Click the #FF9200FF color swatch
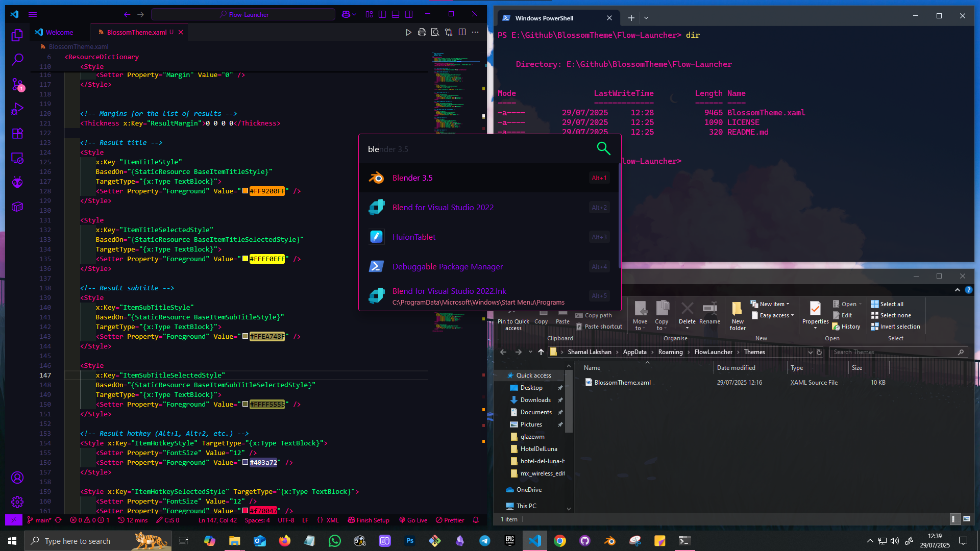This screenshot has width=980, height=551. [245, 191]
